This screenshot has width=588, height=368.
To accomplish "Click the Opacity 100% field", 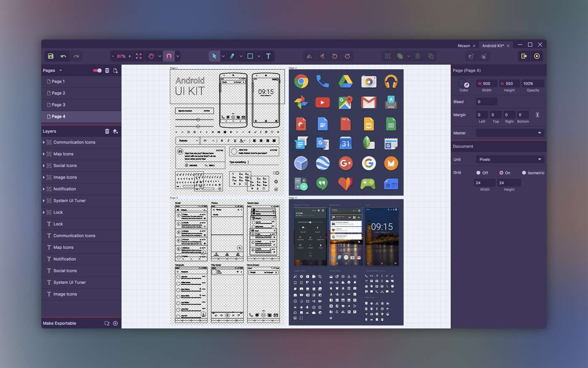I will point(533,84).
